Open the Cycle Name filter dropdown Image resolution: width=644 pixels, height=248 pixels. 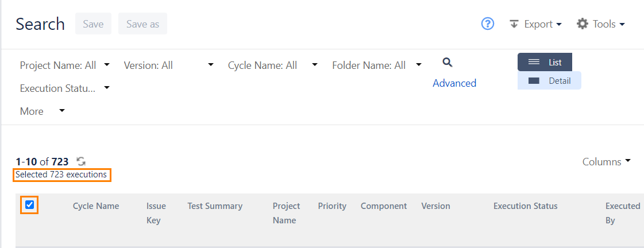272,65
